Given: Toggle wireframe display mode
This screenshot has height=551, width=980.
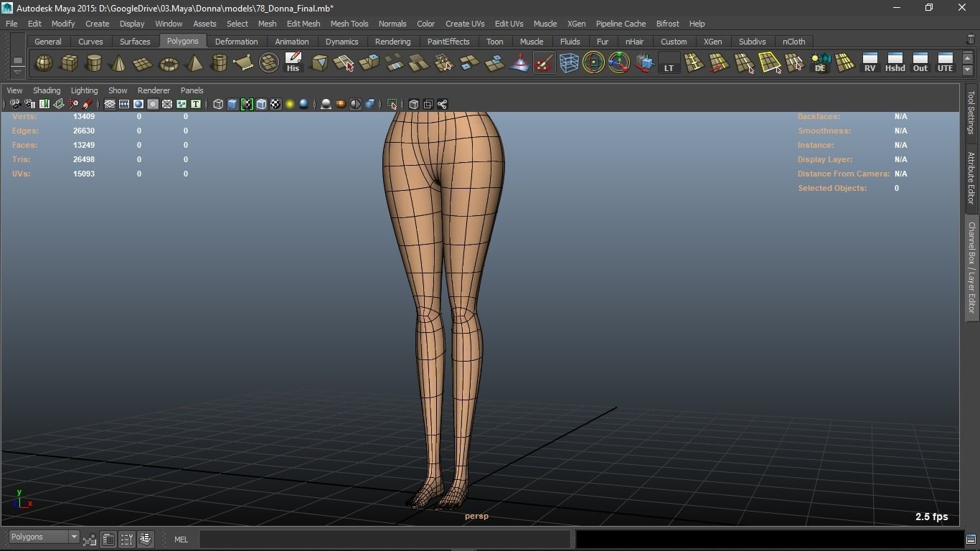Looking at the screenshot, I should click(x=218, y=104).
